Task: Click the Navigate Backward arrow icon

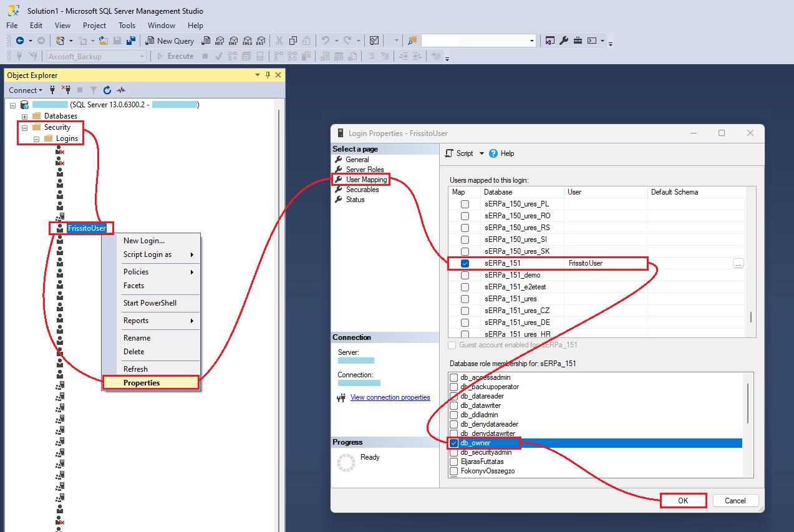Action: pos(20,41)
